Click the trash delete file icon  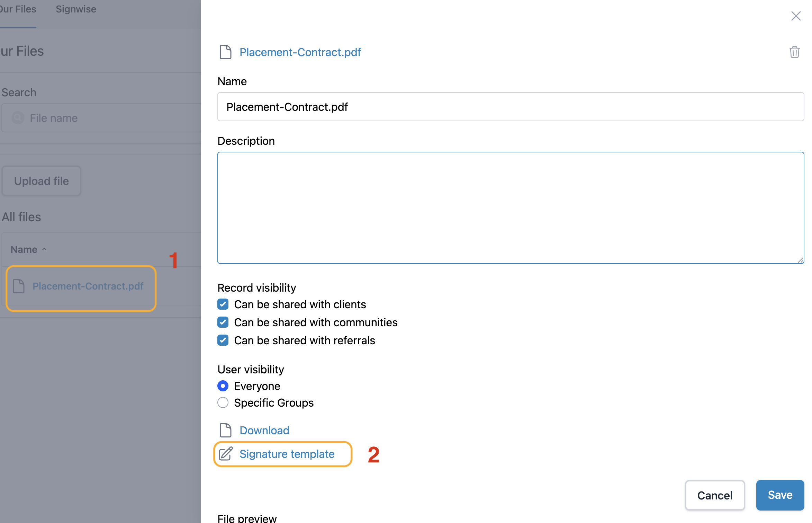[x=794, y=52]
